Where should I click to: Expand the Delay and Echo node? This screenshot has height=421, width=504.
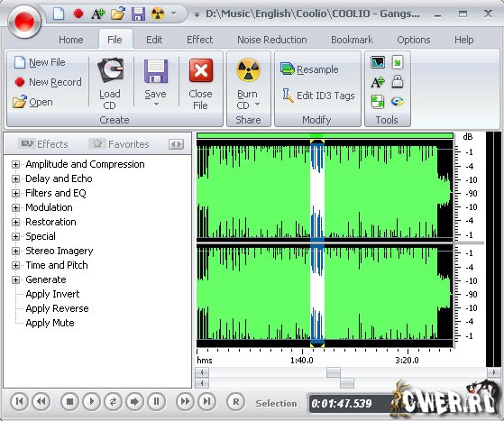click(15, 179)
